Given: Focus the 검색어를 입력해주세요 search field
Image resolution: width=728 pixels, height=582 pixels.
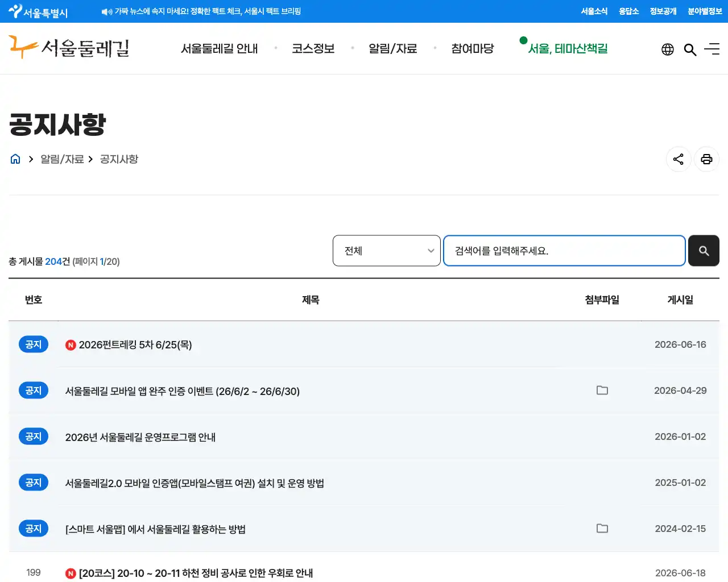Looking at the screenshot, I should [x=564, y=251].
